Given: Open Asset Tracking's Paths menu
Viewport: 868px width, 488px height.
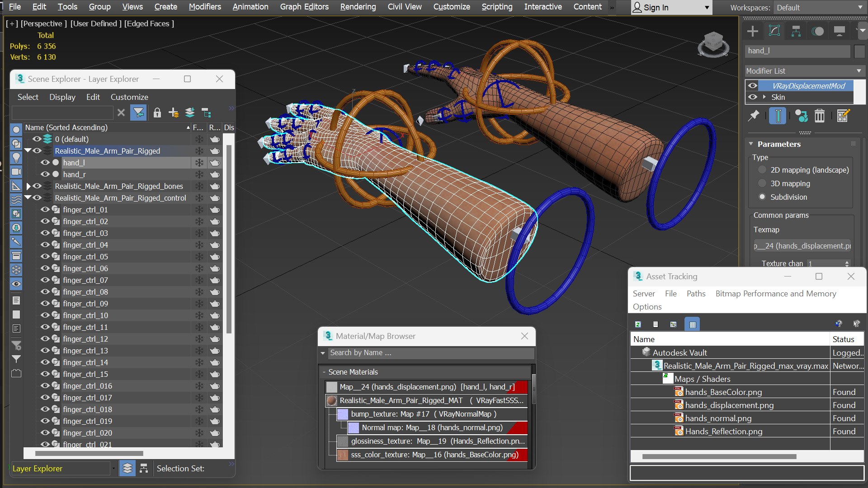Looking at the screenshot, I should tap(696, 294).
